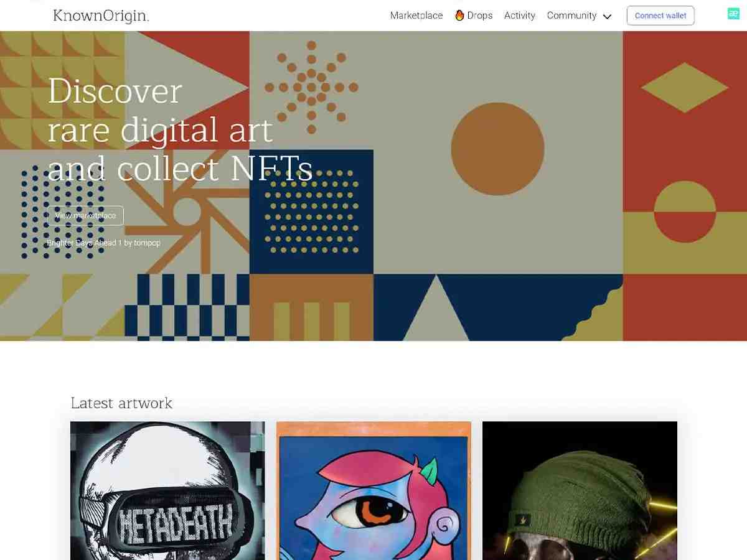The image size is (747, 560).
Task: Click the large orange circle in hero banner
Action: tap(497, 149)
